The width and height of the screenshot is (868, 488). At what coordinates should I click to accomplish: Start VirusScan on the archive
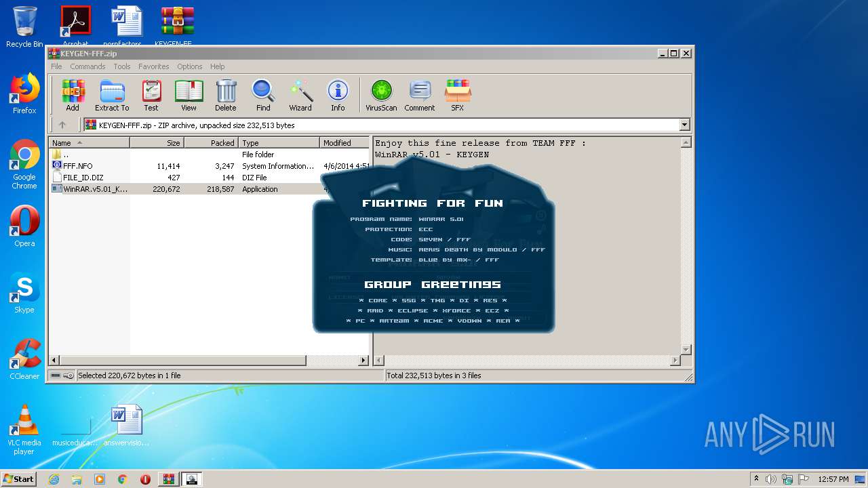(381, 95)
